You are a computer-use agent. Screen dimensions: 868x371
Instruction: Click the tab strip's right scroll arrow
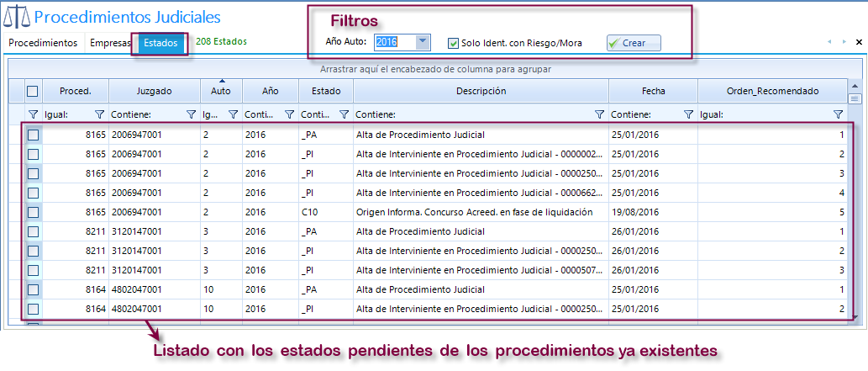844,41
